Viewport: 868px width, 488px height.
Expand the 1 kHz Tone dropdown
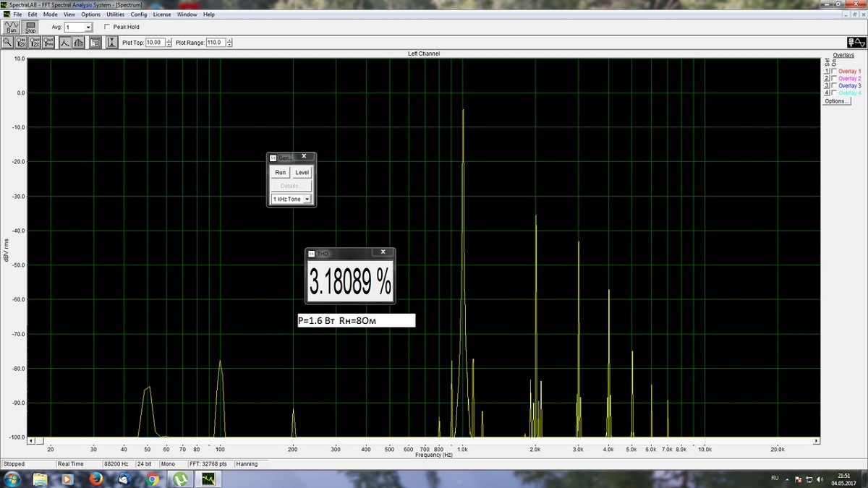point(307,199)
